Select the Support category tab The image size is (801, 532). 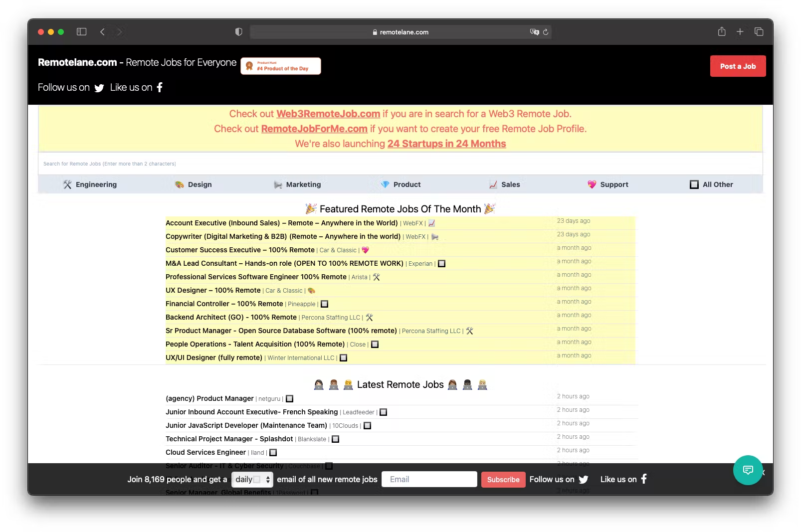click(608, 184)
